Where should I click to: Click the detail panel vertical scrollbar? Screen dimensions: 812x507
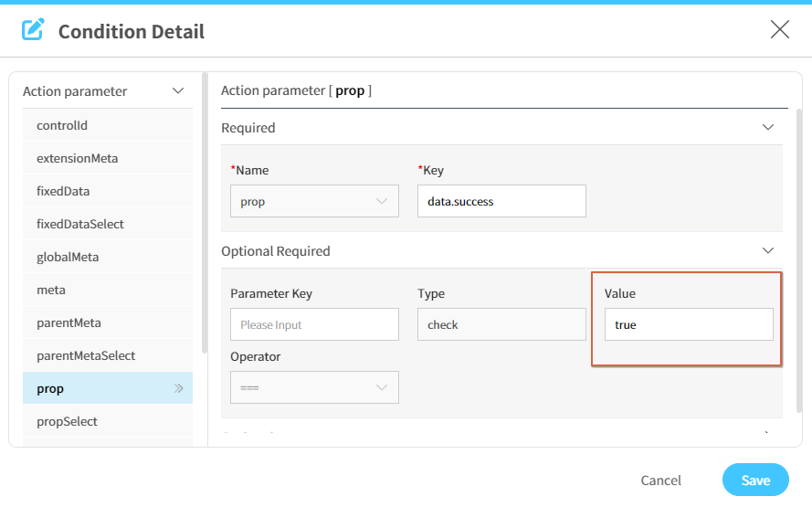click(799, 261)
